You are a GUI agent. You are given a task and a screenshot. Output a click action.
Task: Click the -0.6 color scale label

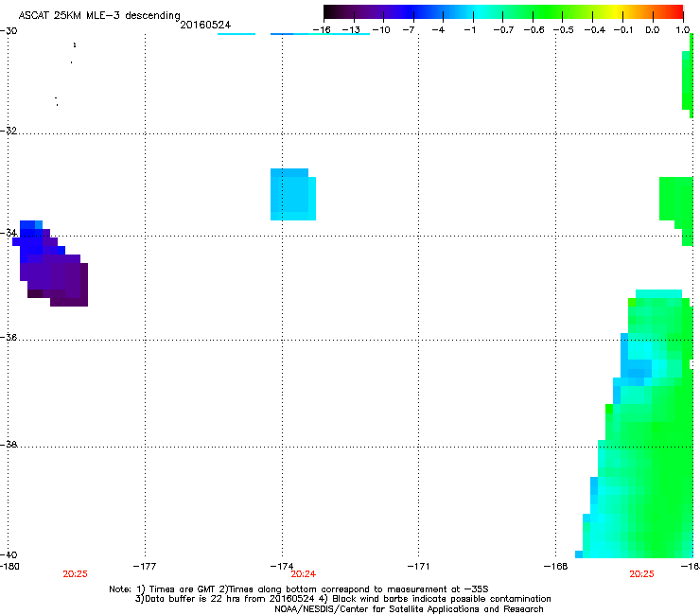coord(534,30)
